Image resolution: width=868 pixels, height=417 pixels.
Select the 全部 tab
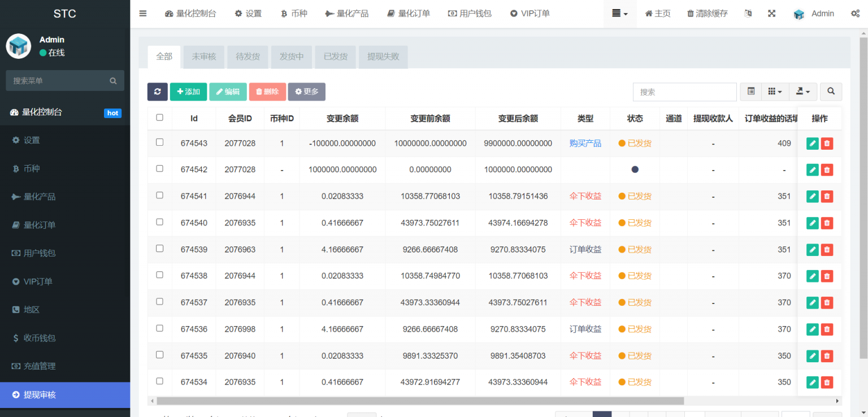[x=164, y=57]
